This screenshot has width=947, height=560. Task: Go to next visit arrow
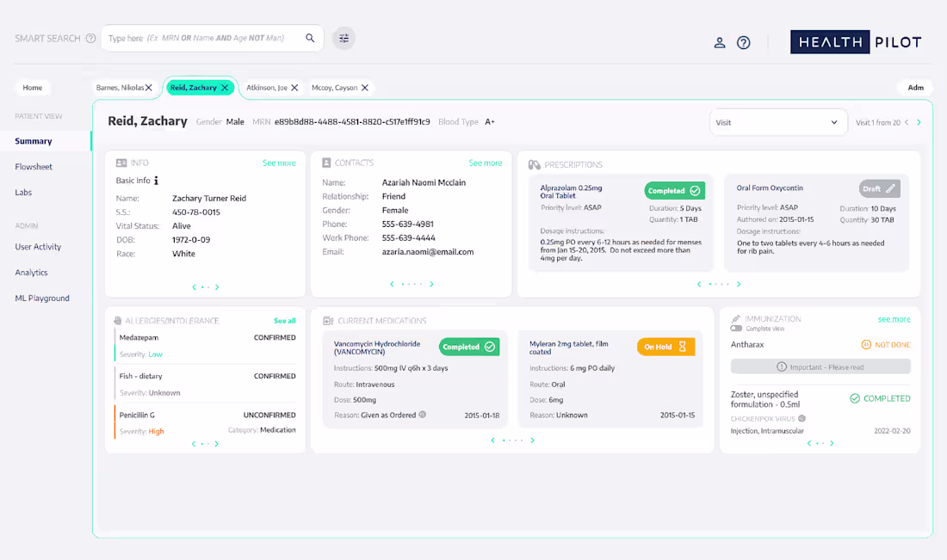point(919,122)
